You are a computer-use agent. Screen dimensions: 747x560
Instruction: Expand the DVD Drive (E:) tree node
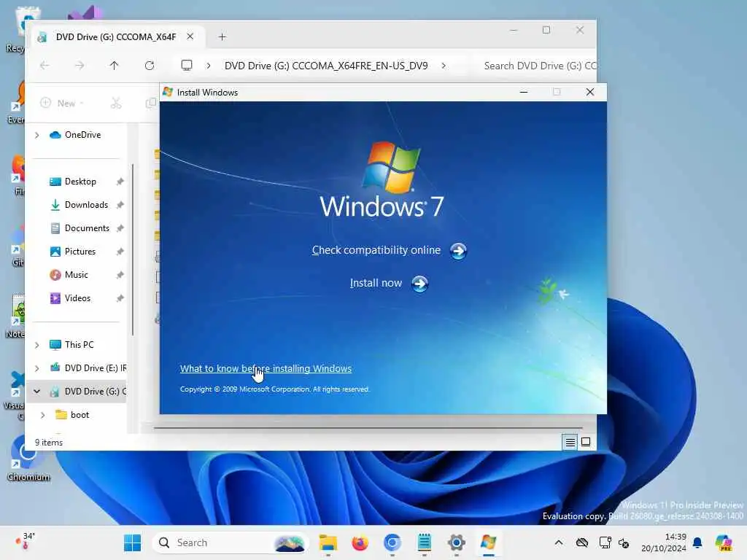36,368
